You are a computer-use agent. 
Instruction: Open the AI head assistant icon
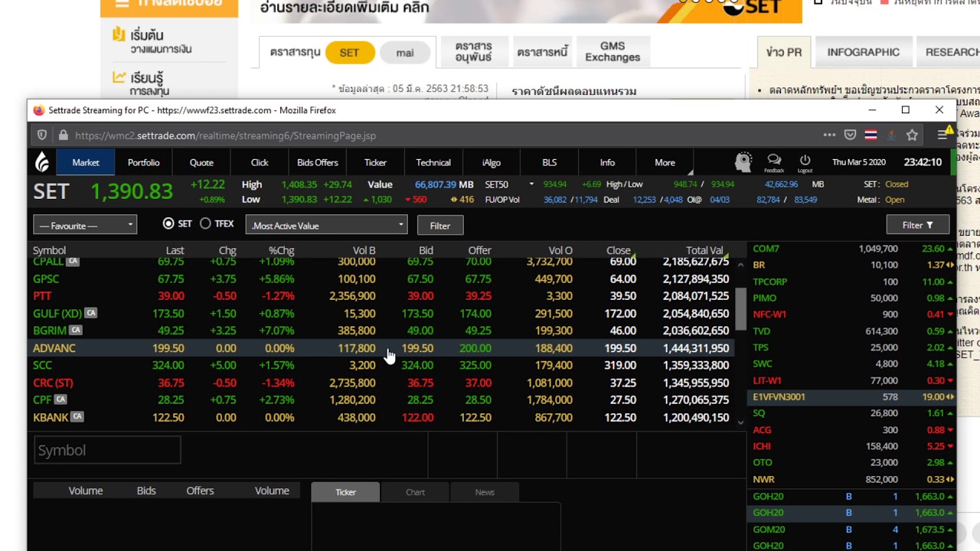point(743,161)
